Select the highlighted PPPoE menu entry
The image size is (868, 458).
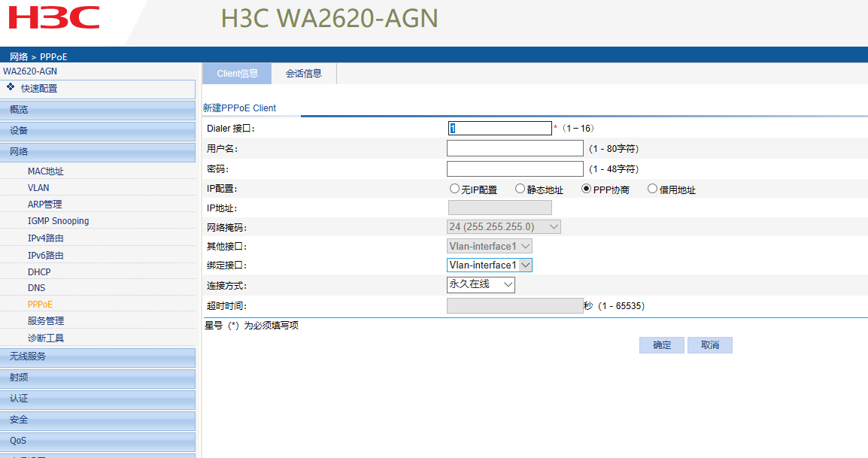pos(40,305)
